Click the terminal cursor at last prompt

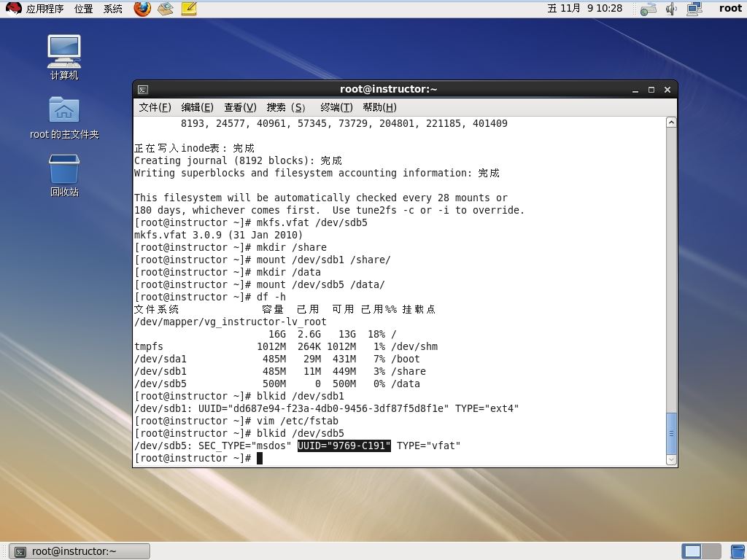[x=260, y=458]
